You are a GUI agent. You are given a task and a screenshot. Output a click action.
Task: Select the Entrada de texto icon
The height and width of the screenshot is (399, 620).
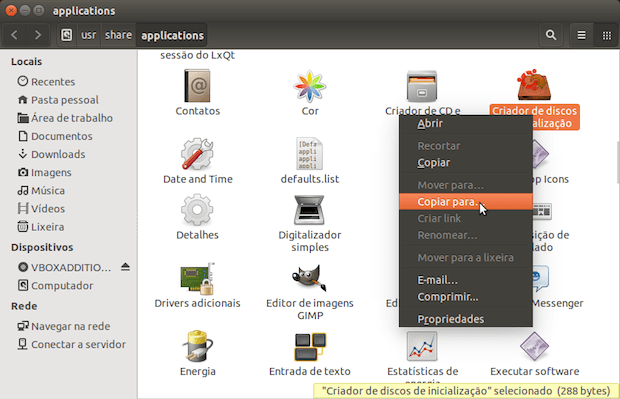click(310, 346)
